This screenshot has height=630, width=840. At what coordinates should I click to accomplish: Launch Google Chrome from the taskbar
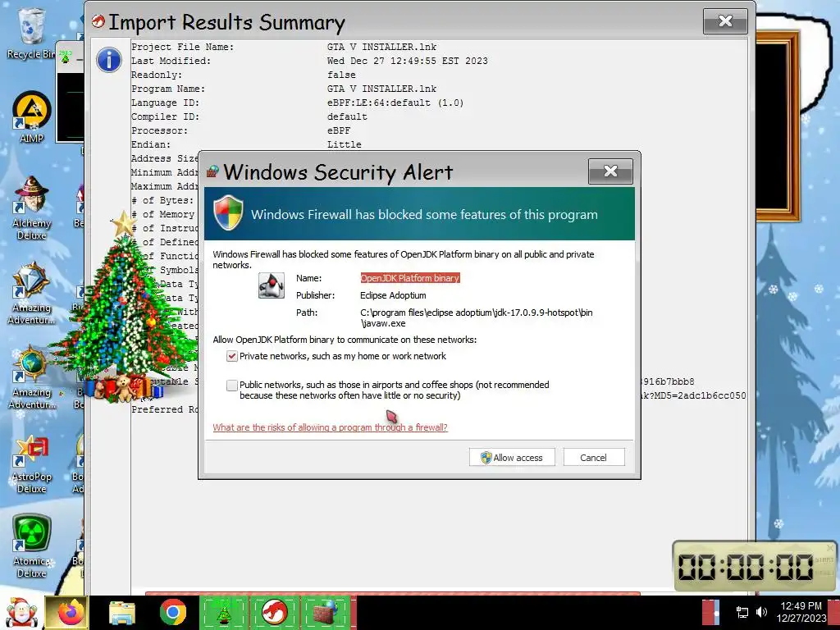[x=172, y=613]
